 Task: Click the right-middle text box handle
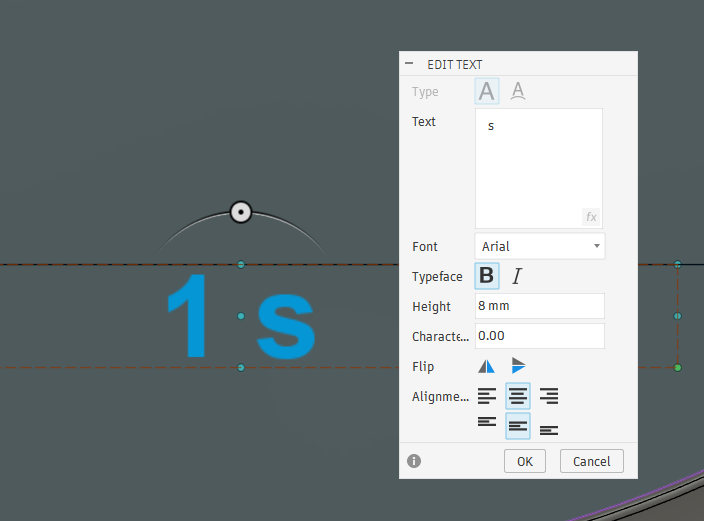tap(678, 316)
